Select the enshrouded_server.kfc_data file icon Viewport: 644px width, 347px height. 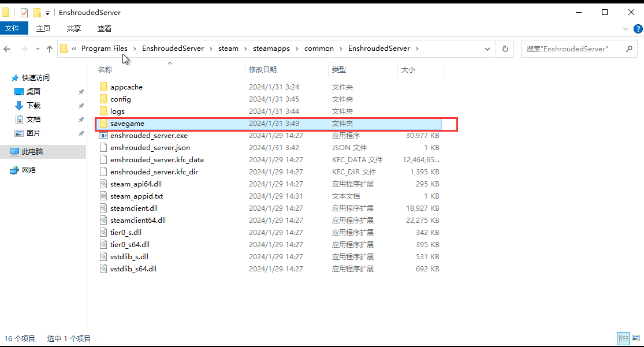[x=103, y=160]
